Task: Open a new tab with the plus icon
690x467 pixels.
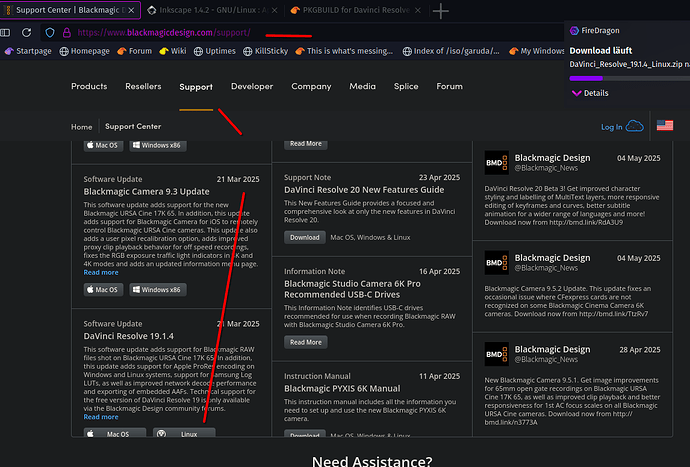Action: click(x=440, y=11)
